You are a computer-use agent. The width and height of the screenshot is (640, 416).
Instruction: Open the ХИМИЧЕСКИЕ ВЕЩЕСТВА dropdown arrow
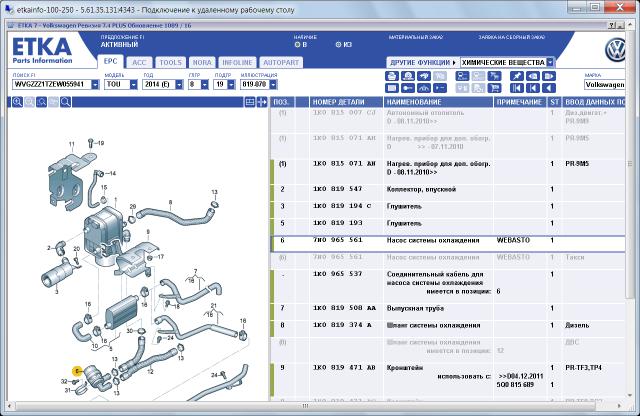click(x=550, y=62)
